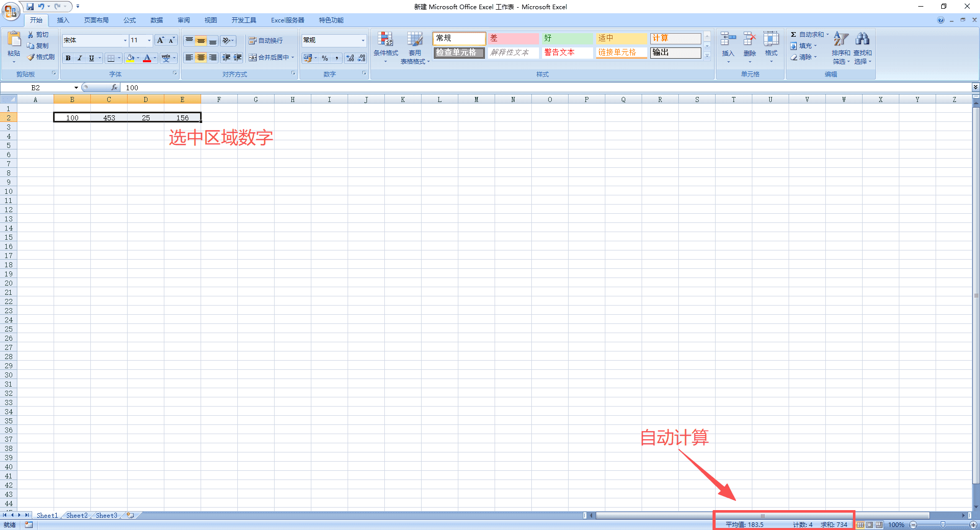Switch to the Sheet2 worksheet tab
This screenshot has width=980, height=530.
point(77,516)
